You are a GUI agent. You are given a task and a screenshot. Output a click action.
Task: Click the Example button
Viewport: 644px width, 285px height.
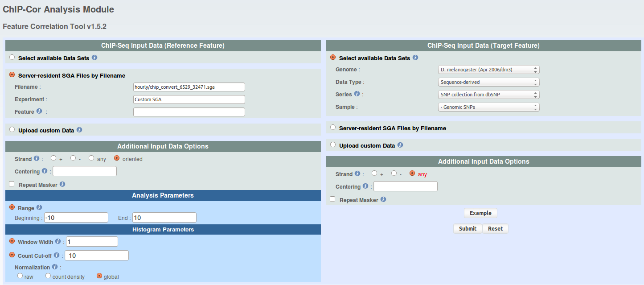tap(480, 213)
